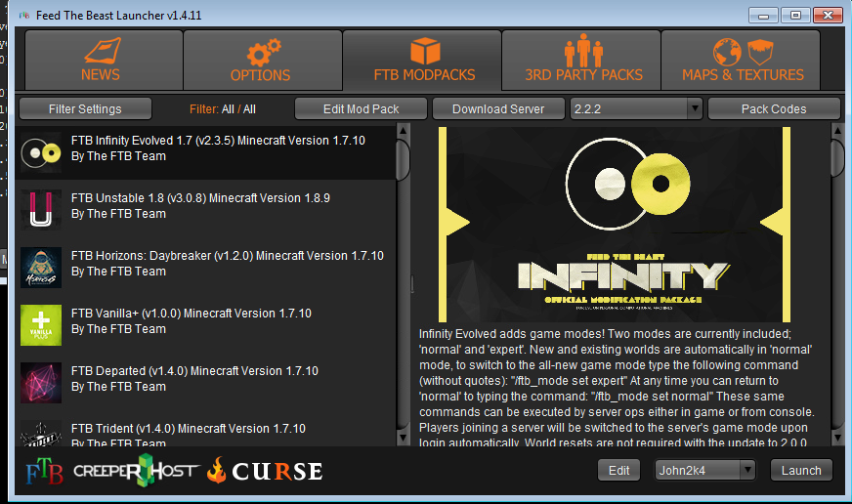Click the launcher title bar icon
This screenshot has height=504, width=852.
click(x=24, y=16)
